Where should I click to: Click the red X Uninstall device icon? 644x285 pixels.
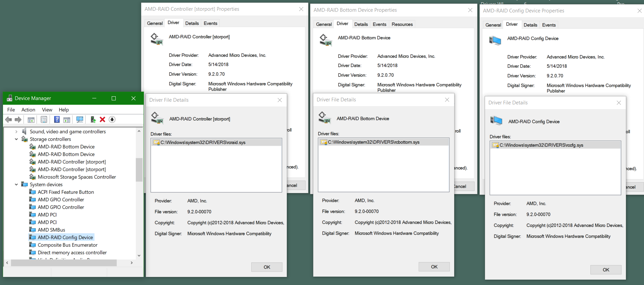point(103,120)
